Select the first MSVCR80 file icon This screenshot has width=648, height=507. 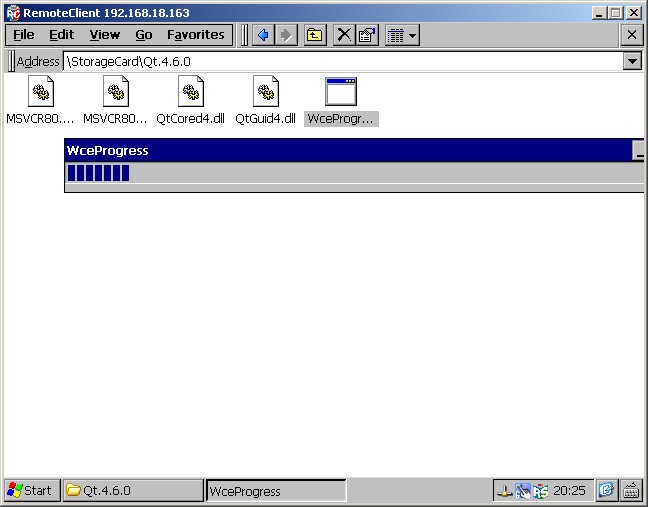click(x=40, y=91)
